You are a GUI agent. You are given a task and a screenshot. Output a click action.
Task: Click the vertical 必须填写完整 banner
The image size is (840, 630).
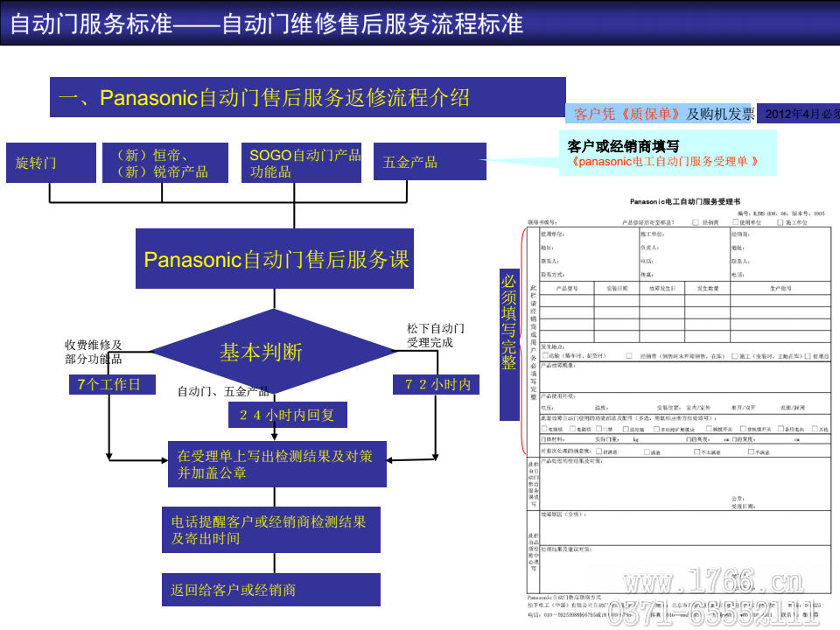509,321
